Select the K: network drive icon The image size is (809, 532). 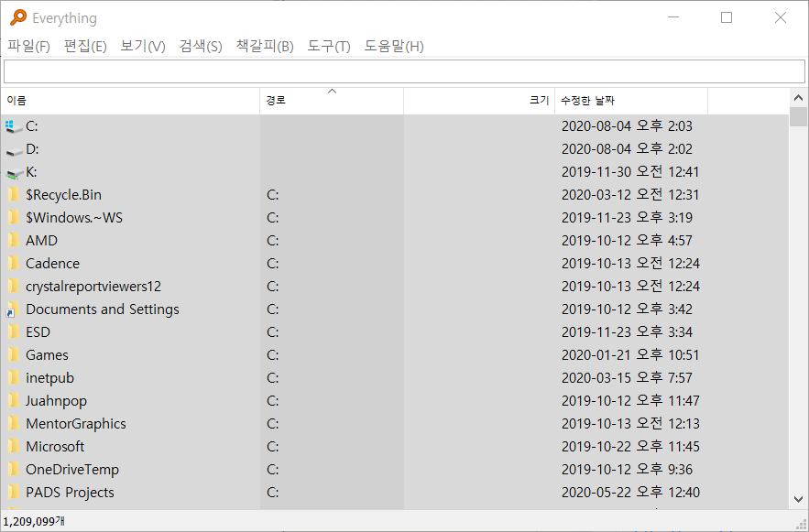tap(15, 173)
